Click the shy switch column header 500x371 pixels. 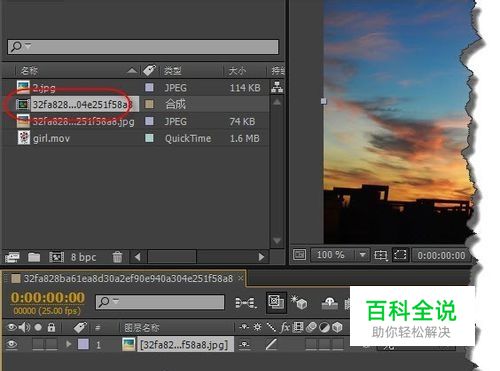pyautogui.click(x=244, y=327)
